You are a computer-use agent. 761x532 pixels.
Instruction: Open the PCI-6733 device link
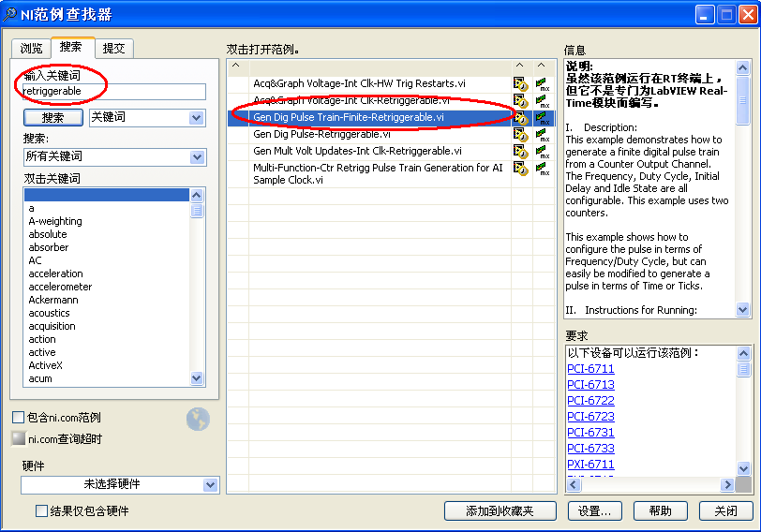pos(590,448)
